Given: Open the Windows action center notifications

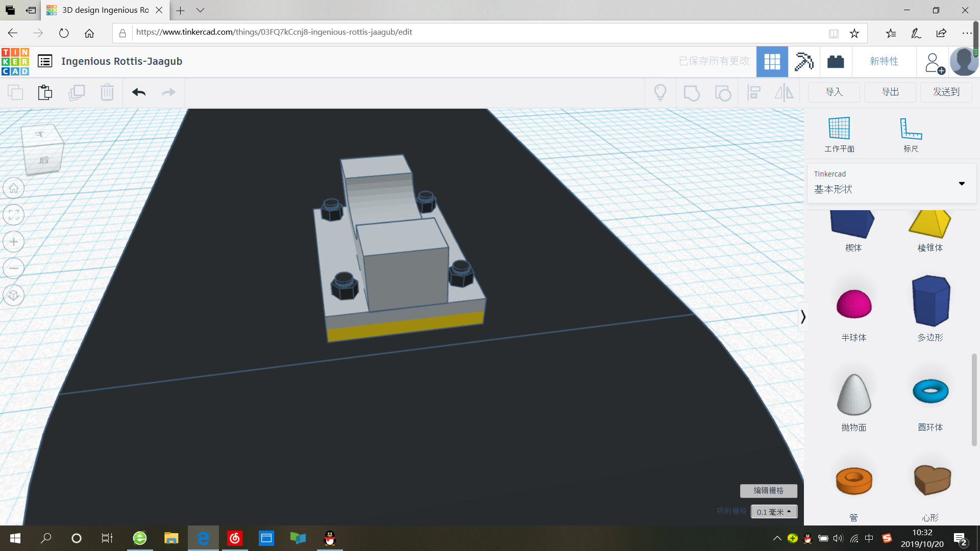Looking at the screenshot, I should tap(960, 539).
